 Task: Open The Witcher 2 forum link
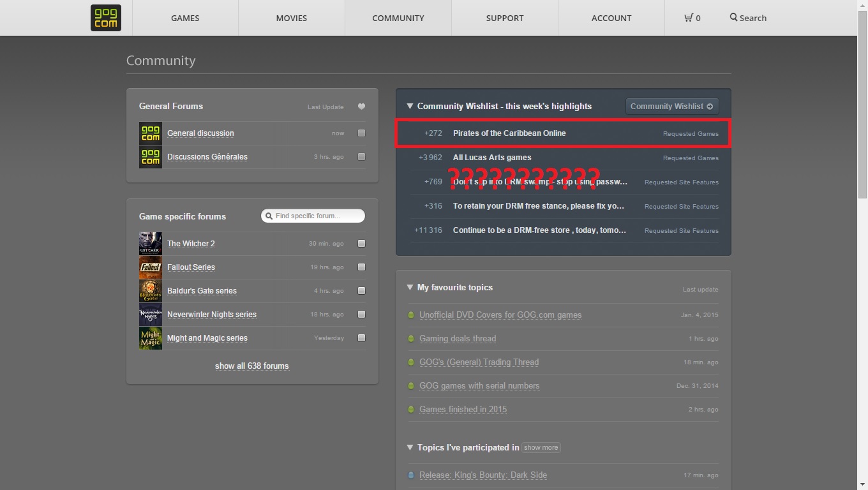click(191, 244)
